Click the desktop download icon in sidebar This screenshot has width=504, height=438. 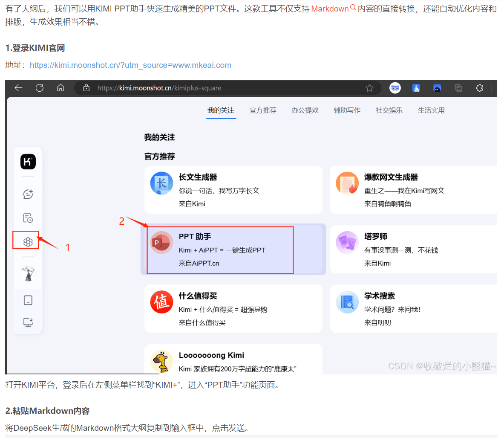coord(28,322)
